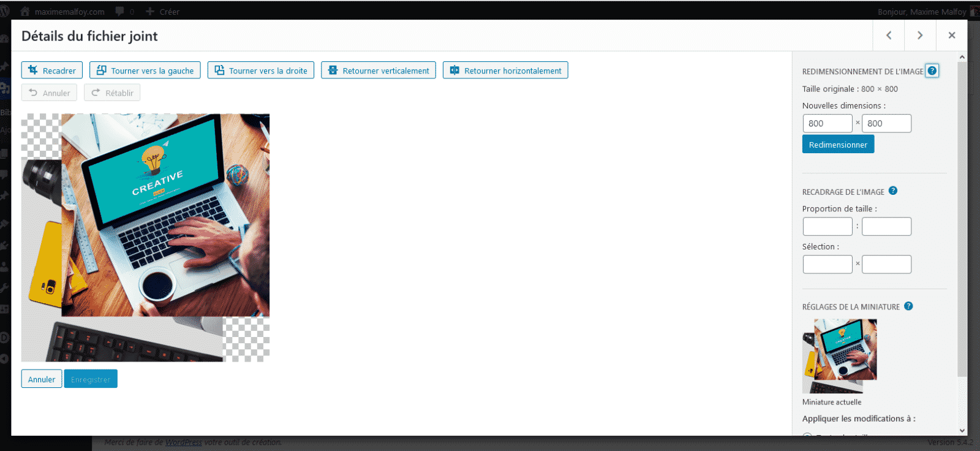Rotate image with Tourner vers la droite
This screenshot has width=980, height=451.
coord(261,70)
